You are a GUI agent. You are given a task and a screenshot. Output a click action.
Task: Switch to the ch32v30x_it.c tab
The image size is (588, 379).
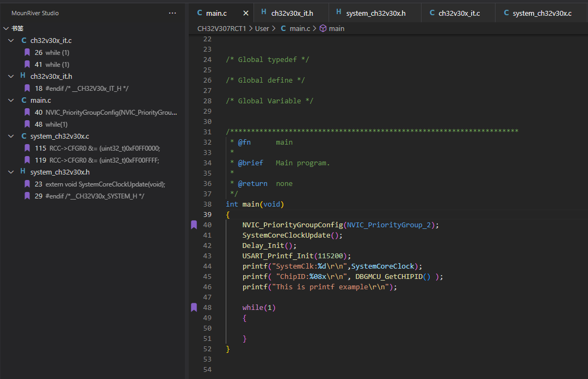(x=458, y=13)
